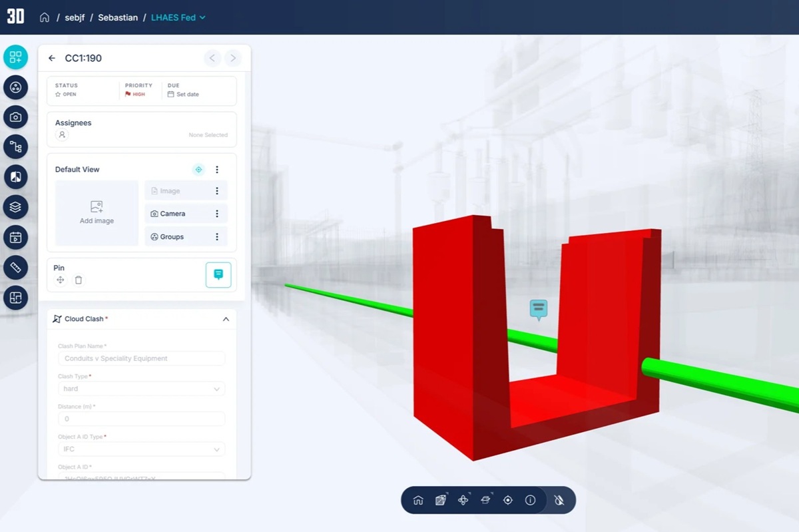Image resolution: width=799 pixels, height=532 pixels.
Task: Open the floor plan sidebar icon
Action: (15, 298)
